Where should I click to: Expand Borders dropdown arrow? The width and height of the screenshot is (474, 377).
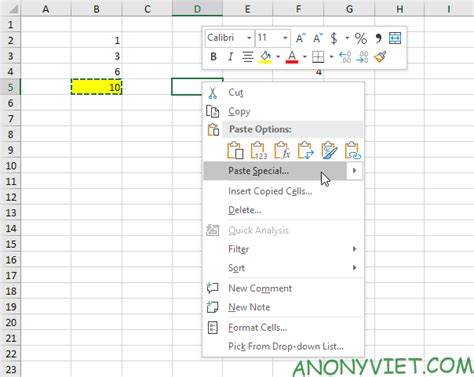click(x=331, y=57)
